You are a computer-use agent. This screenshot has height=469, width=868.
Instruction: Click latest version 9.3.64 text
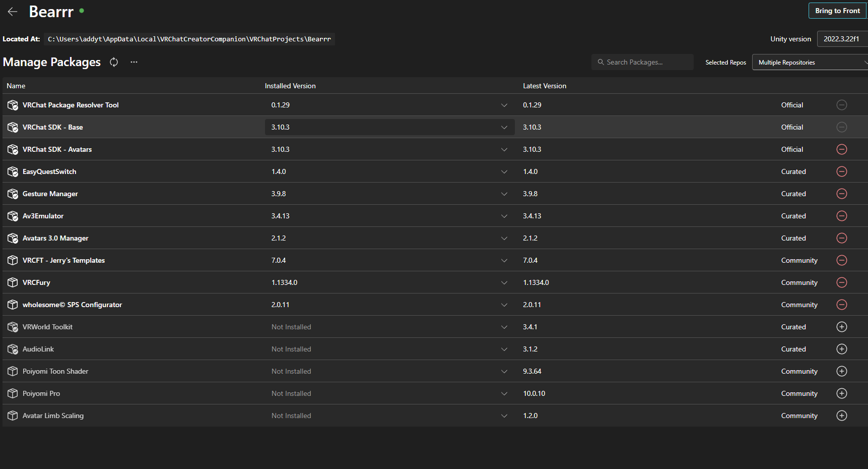coord(532,371)
